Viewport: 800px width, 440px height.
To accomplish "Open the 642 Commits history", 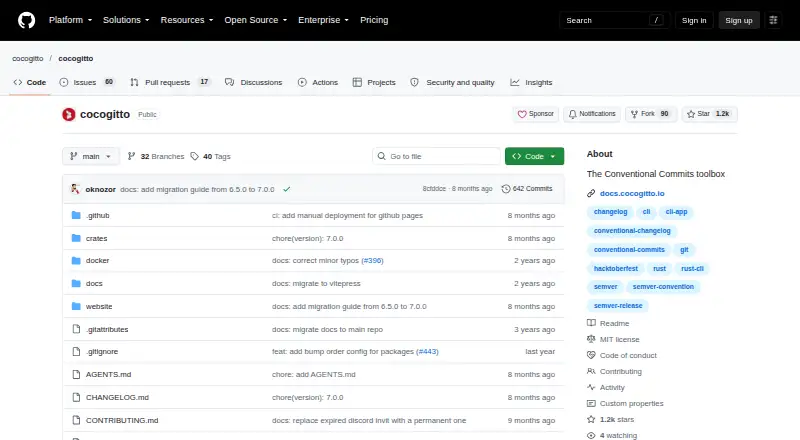I will (x=527, y=189).
